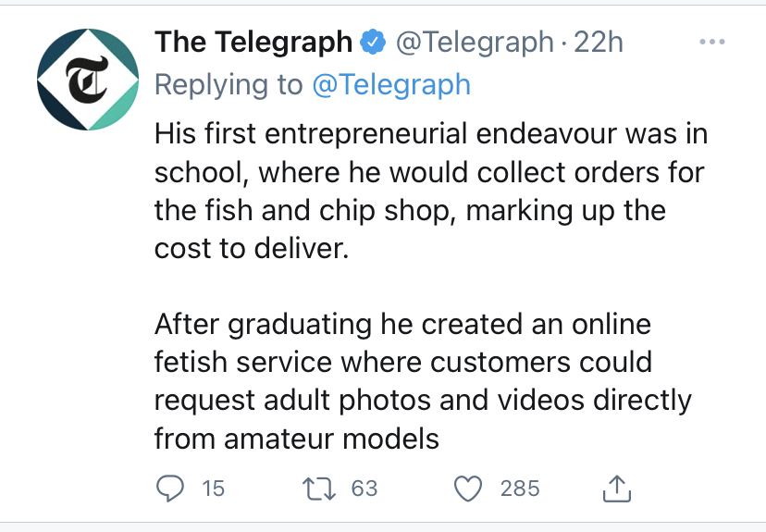Click The Telegraph profile avatar
The height and width of the screenshot is (532, 766).
[88, 80]
